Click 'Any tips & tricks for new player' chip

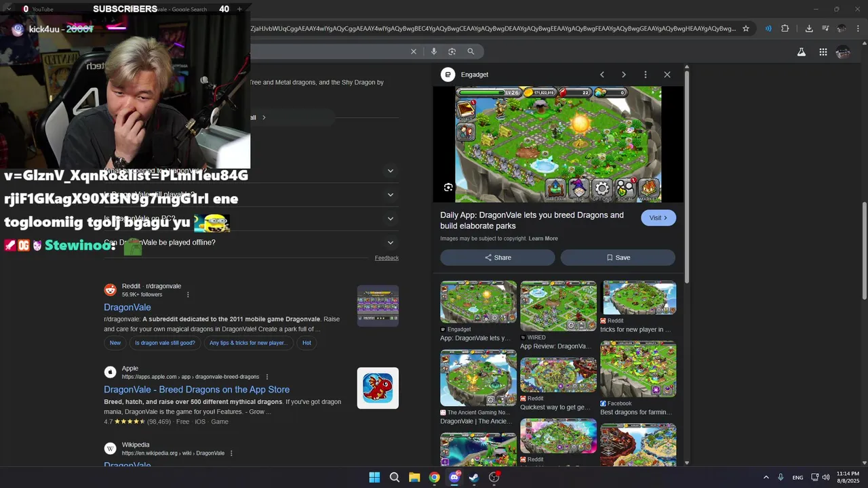[248, 343]
